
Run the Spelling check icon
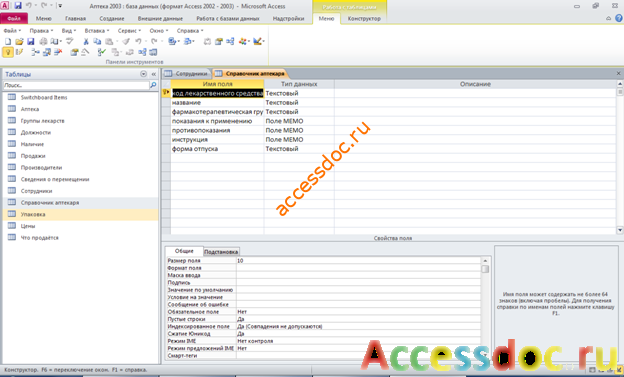coord(70,41)
